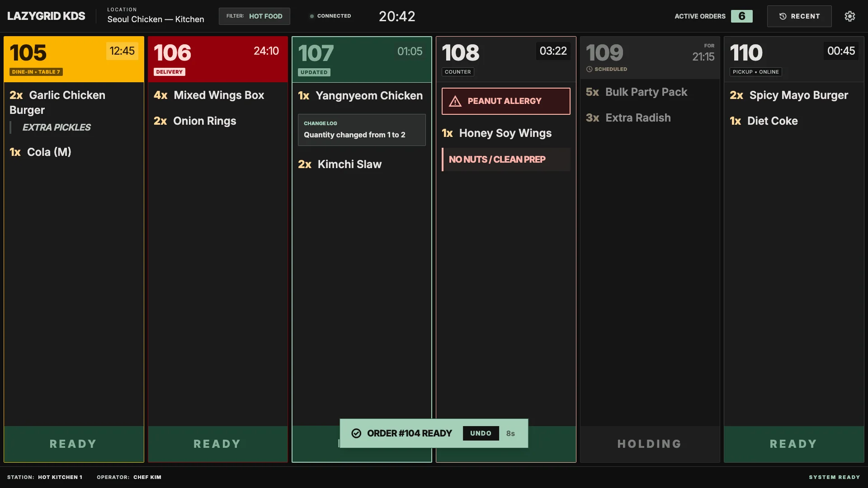Click the PEANUT ALLERGY alert banner
868x488 pixels.
click(506, 101)
